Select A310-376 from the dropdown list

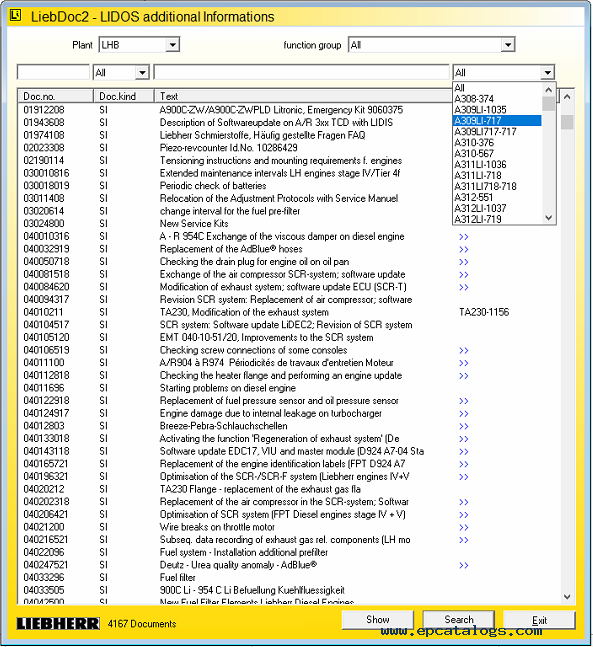[x=497, y=142]
